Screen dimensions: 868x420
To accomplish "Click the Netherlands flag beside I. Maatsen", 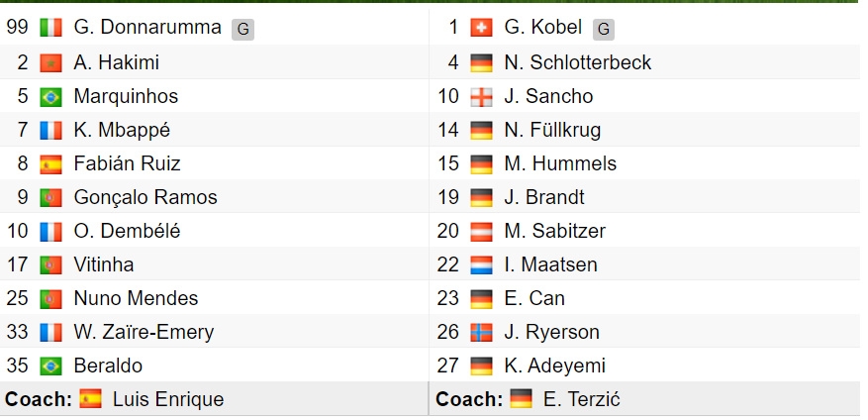I will pos(481,264).
